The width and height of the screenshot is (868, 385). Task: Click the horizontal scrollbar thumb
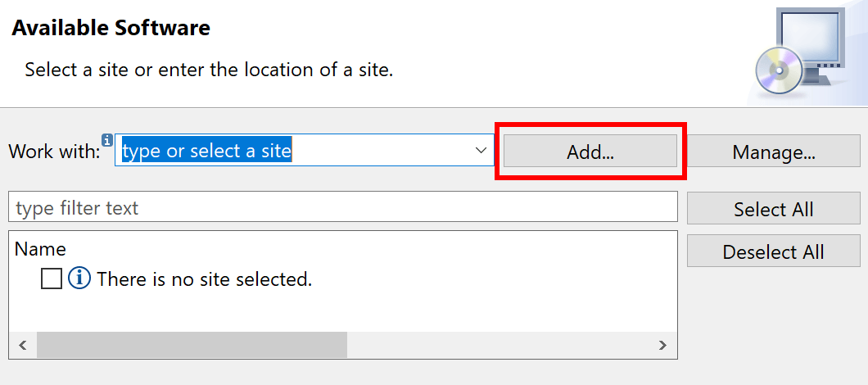(192, 345)
